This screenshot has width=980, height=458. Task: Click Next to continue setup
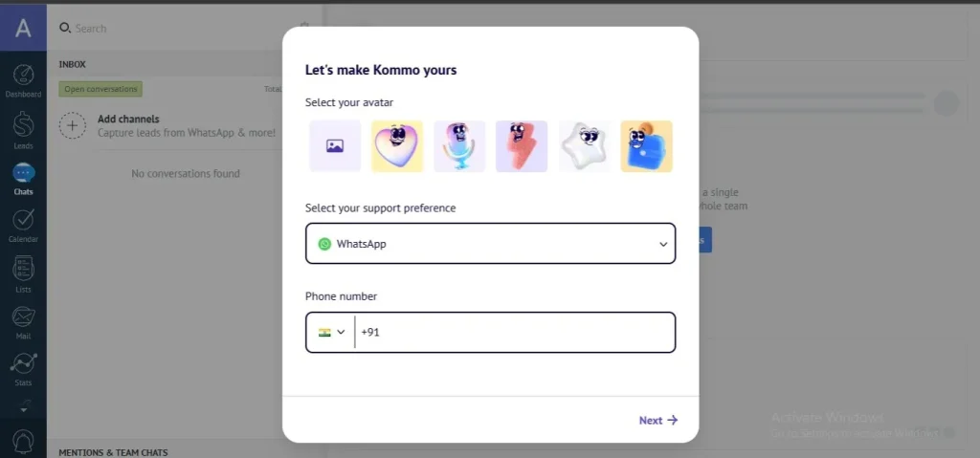(657, 420)
